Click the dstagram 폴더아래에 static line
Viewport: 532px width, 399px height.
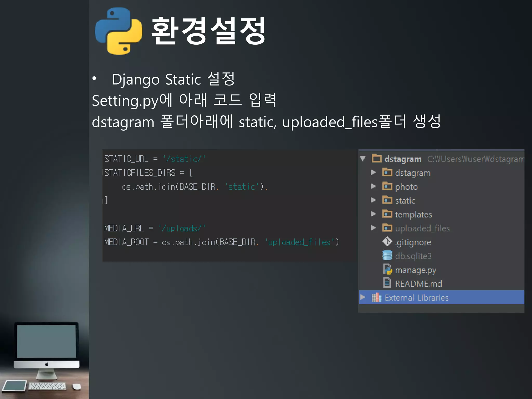click(266, 122)
